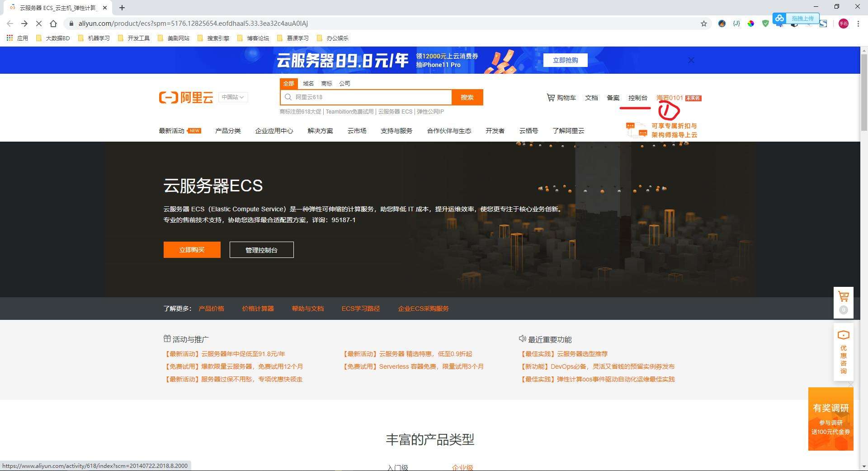This screenshot has height=471, width=868.
Task: Open the ECS学习路径 link
Action: tap(361, 309)
